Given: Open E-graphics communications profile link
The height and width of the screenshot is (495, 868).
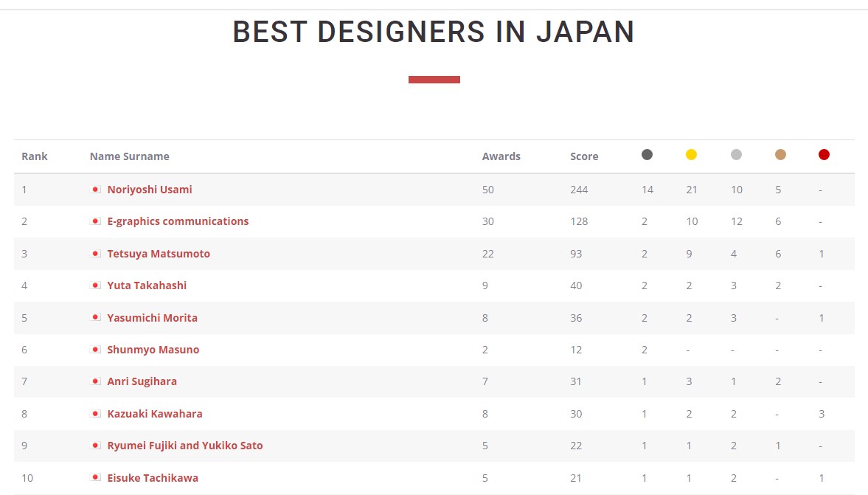Looking at the screenshot, I should 178,221.
